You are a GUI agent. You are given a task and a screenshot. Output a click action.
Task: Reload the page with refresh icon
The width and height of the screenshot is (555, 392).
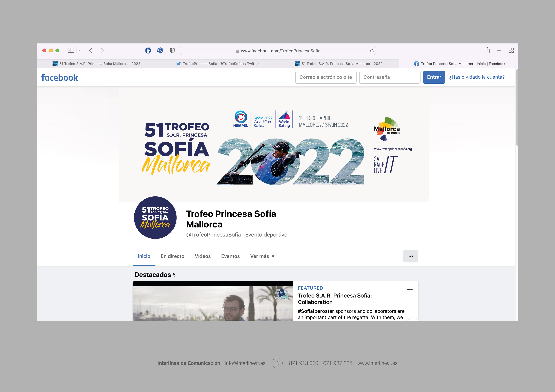[x=372, y=51]
